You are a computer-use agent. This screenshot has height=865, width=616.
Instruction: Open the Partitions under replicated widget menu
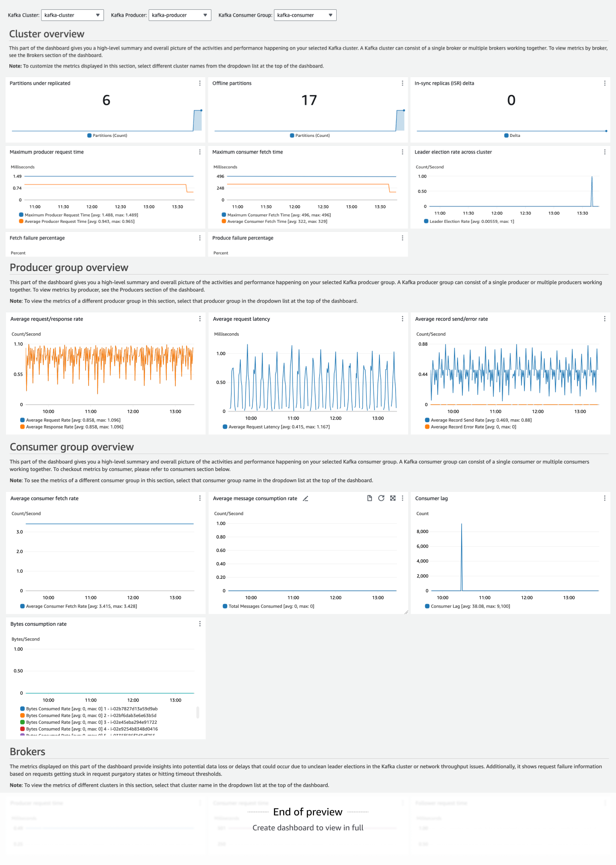(x=200, y=83)
